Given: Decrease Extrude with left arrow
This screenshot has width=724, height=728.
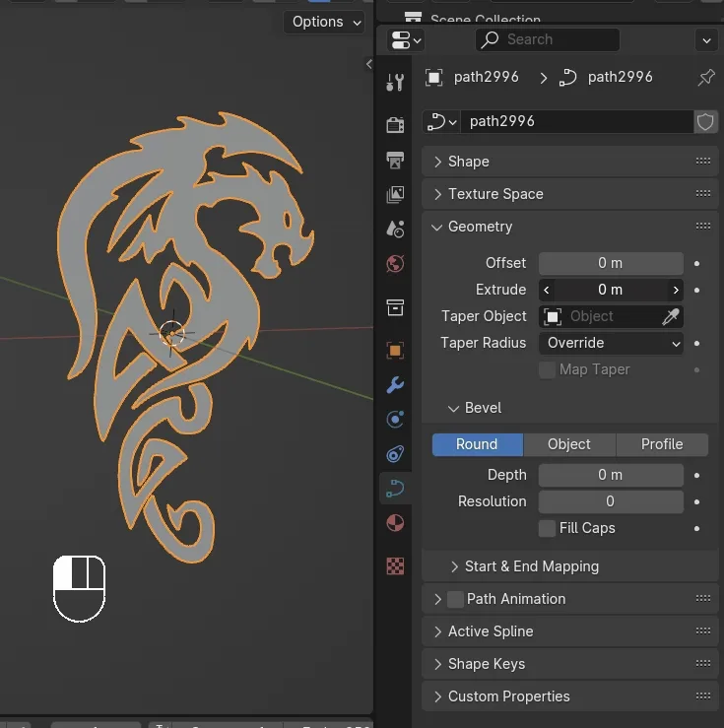Looking at the screenshot, I should click(547, 291).
